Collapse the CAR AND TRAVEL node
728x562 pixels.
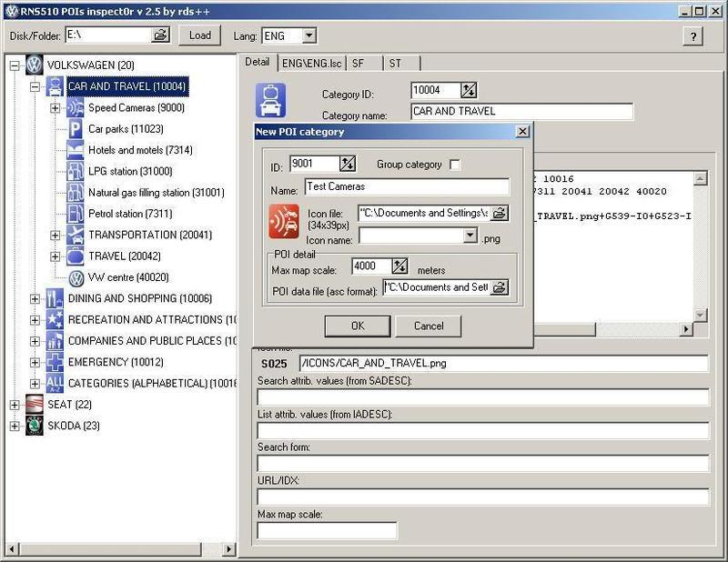coord(35,86)
